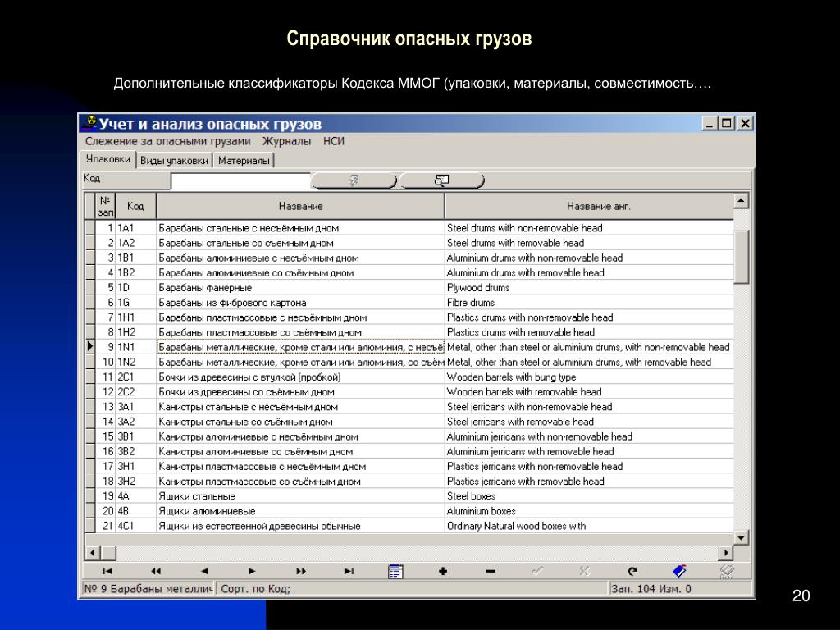Go to previous record arrow
This screenshot has width=840, height=630.
tap(204, 571)
